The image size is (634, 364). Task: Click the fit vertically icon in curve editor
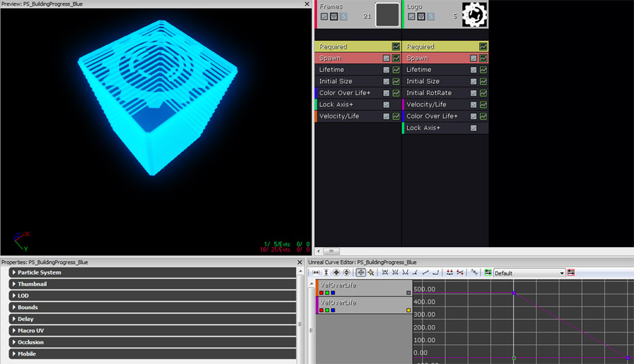[x=326, y=272]
